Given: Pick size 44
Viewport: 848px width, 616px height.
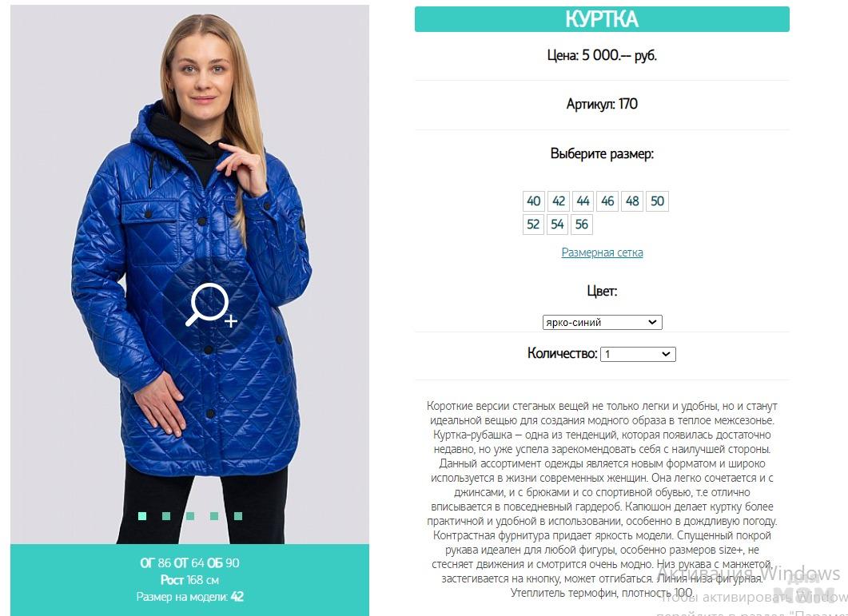Looking at the screenshot, I should tap(583, 201).
